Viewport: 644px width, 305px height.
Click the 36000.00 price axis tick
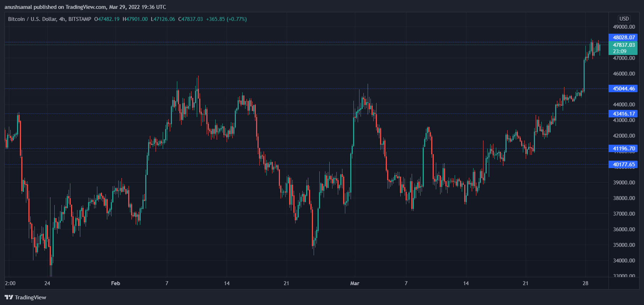coord(624,229)
